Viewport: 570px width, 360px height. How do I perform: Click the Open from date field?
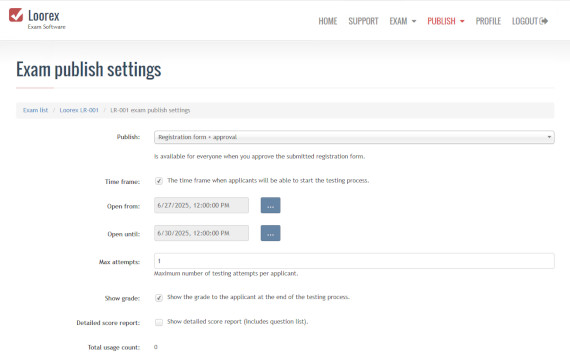coord(201,205)
